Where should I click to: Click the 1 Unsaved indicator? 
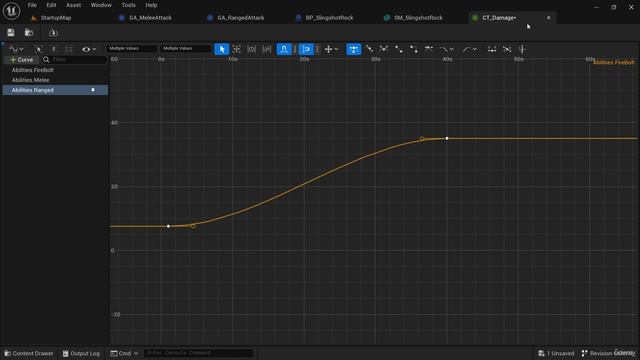coord(556,353)
